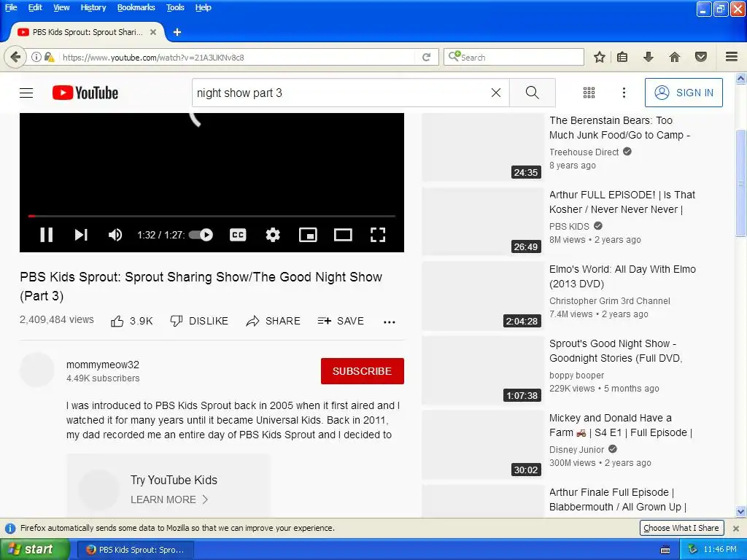Open the History menu
The image size is (747, 560).
tap(93, 7)
